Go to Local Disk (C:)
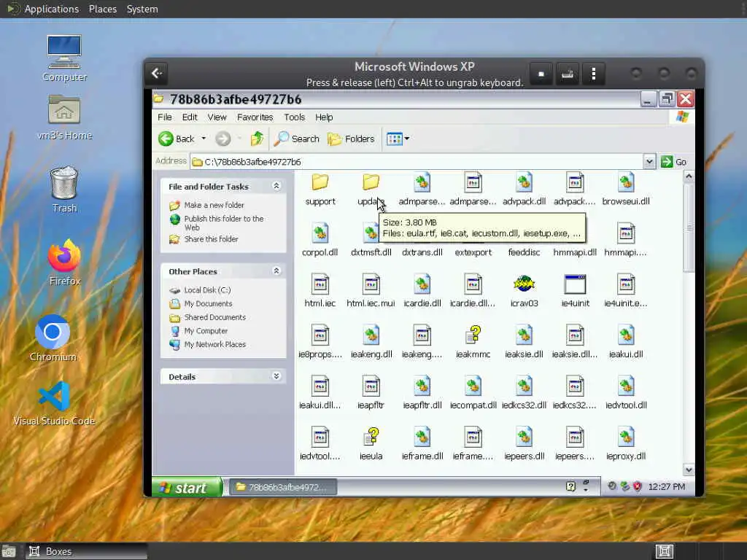This screenshot has height=560, width=747. (x=207, y=290)
